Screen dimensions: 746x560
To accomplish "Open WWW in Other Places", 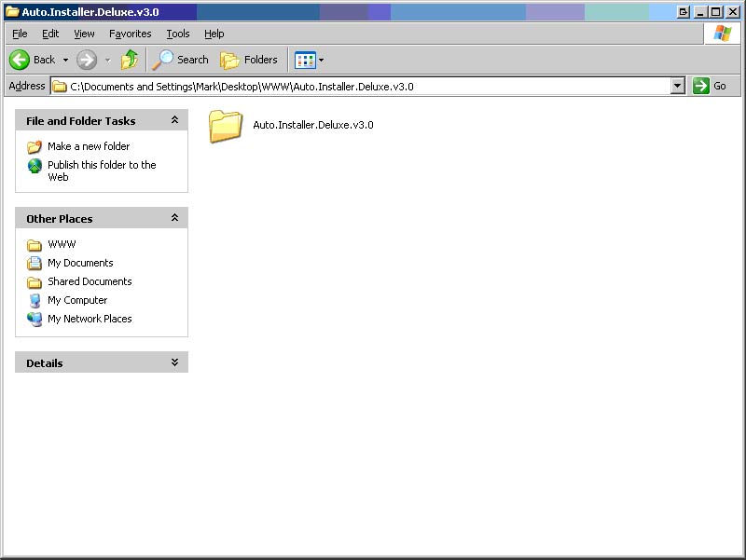I will point(62,244).
